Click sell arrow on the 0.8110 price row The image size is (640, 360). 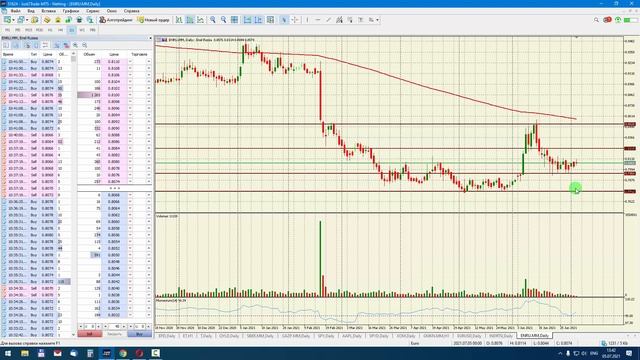[130, 62]
